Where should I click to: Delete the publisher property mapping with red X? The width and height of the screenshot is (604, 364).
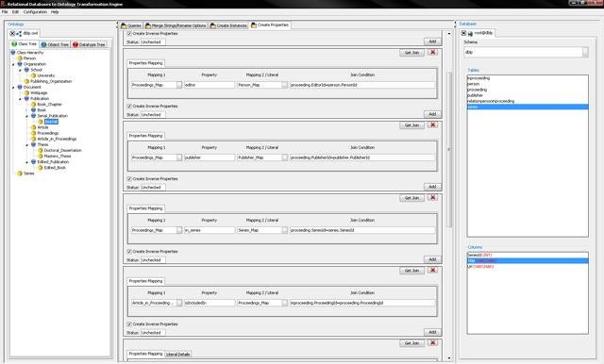point(433,124)
